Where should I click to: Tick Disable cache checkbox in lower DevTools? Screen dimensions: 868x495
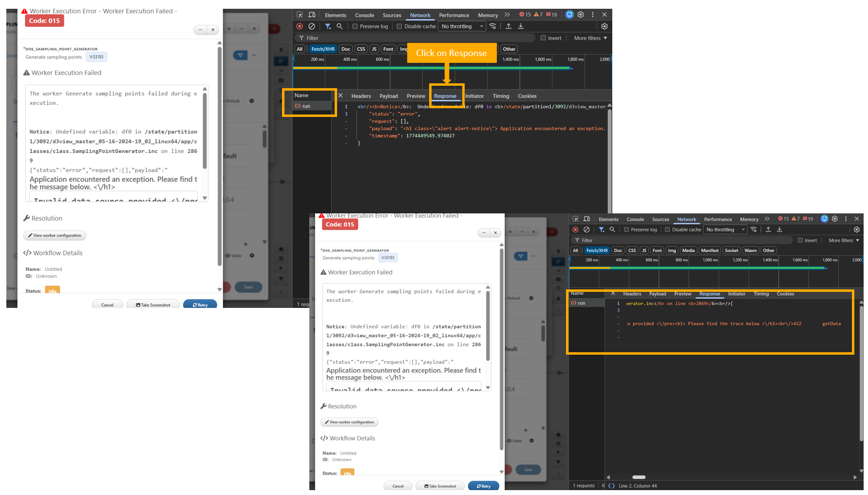[667, 229]
